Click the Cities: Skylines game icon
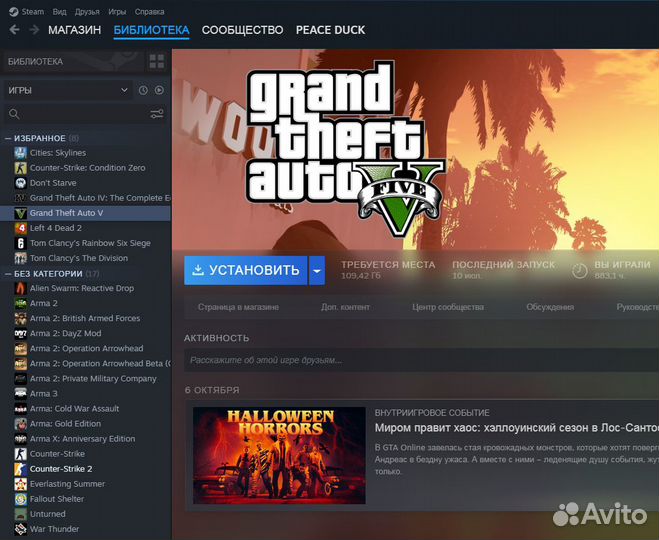The width and height of the screenshot is (659, 540). pyautogui.click(x=20, y=153)
